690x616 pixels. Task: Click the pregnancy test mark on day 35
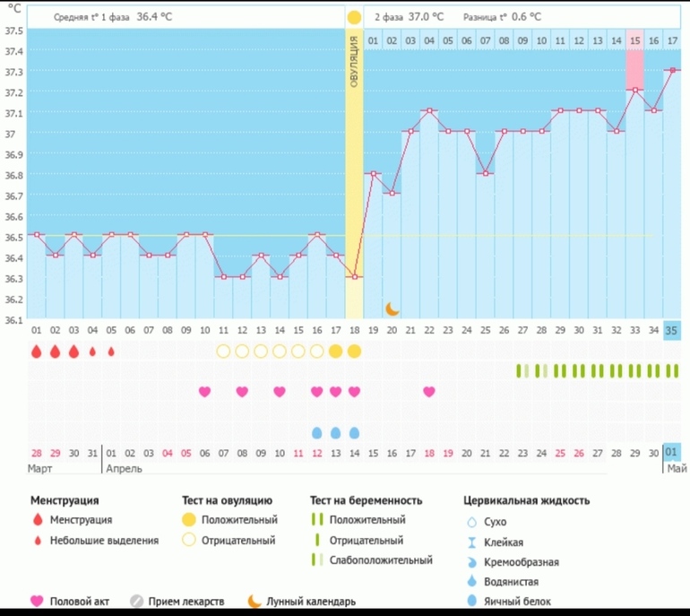tap(672, 370)
